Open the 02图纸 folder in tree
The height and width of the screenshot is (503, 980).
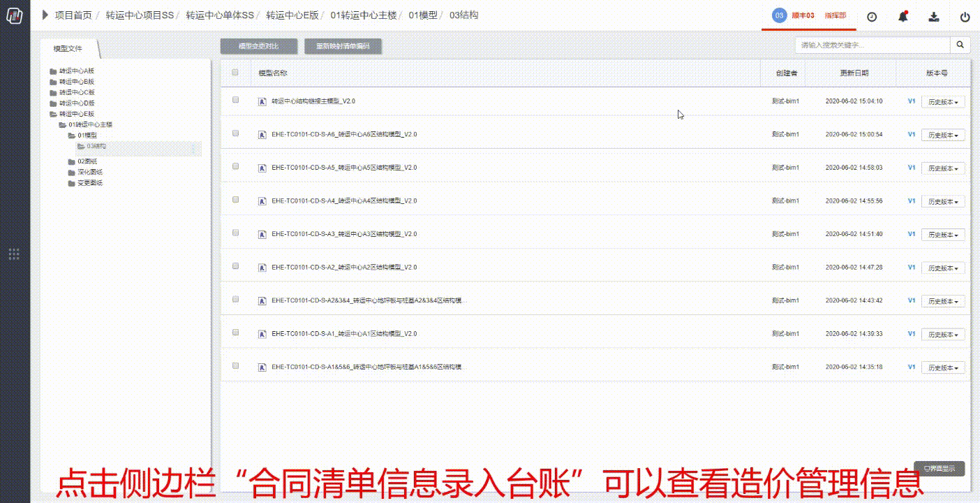pyautogui.click(x=87, y=161)
